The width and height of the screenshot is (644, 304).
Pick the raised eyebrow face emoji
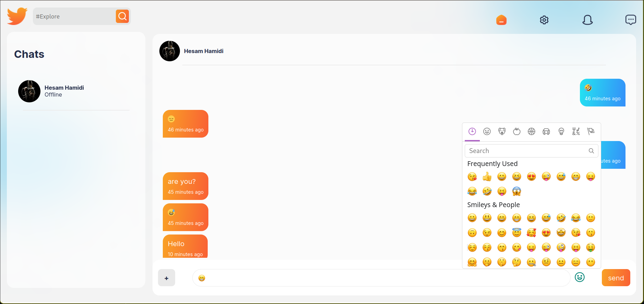pyautogui.click(x=546, y=262)
